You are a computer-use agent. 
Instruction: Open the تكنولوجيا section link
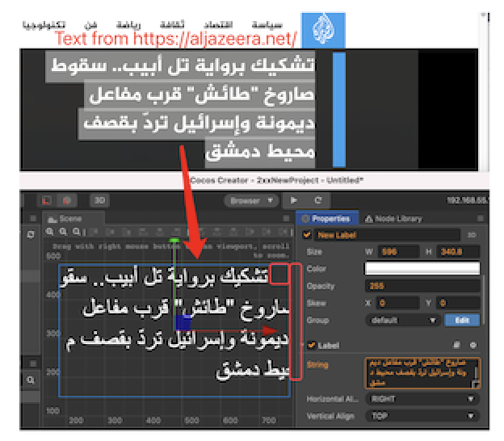pyautogui.click(x=44, y=24)
